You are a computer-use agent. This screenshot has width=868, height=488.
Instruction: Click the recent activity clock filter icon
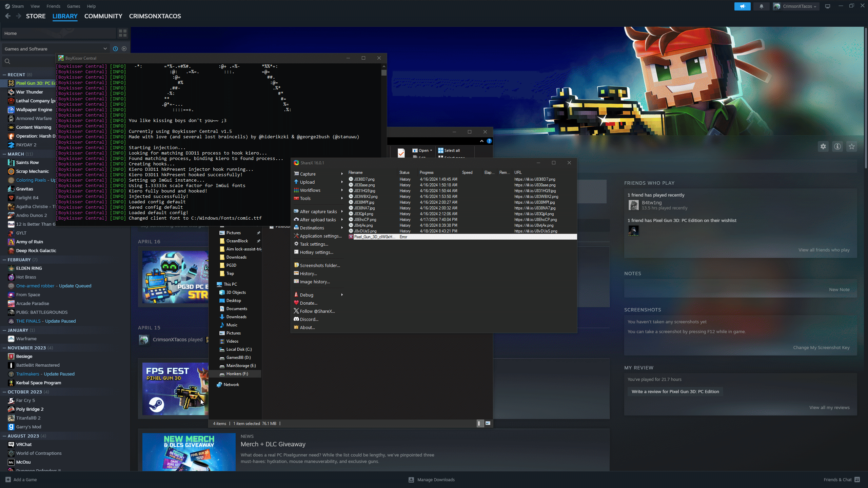pos(115,49)
